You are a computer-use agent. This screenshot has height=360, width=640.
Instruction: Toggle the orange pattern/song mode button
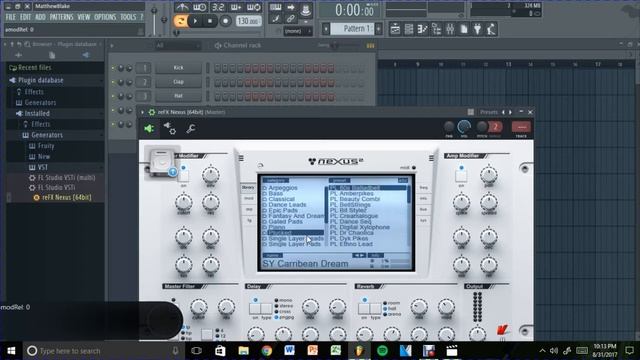pyautogui.click(x=180, y=21)
